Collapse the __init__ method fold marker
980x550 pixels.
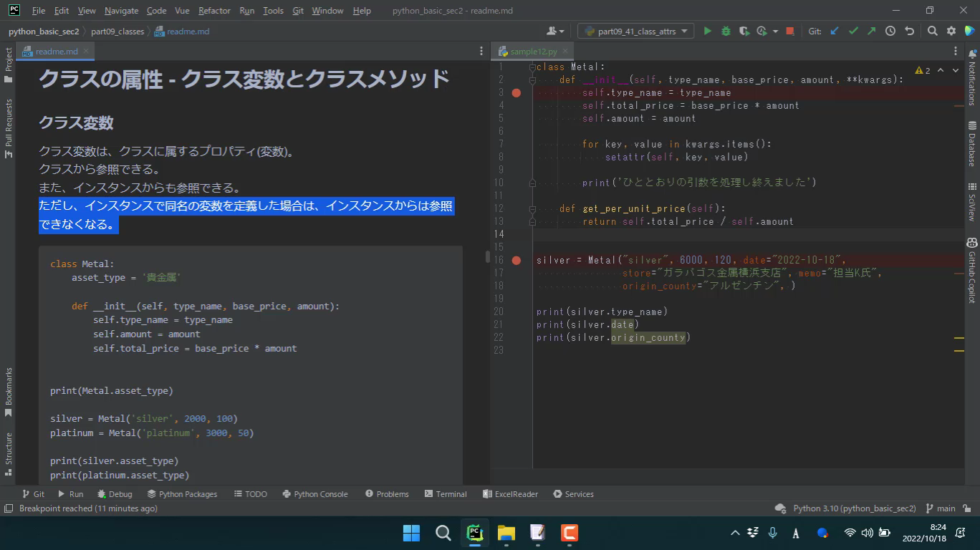[x=532, y=80]
